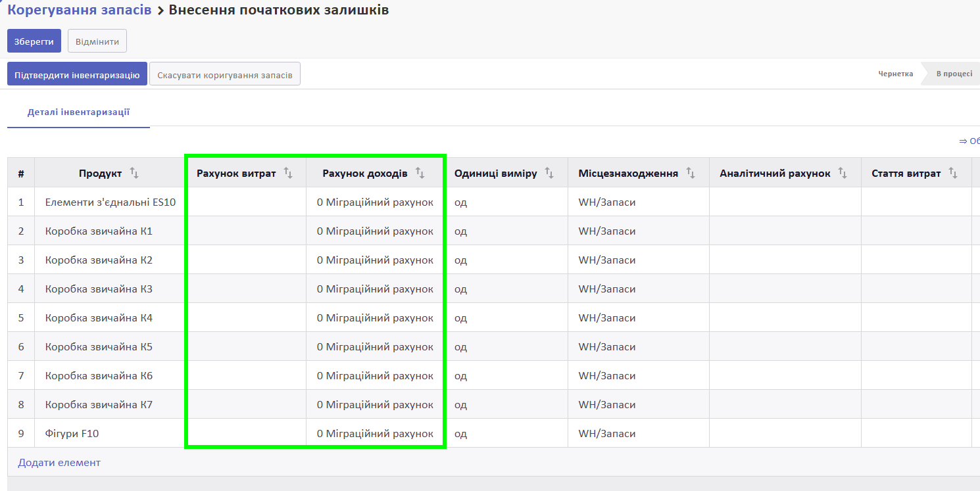Sort by Продукт column arrows icon
The width and height of the screenshot is (980, 491).
134,173
